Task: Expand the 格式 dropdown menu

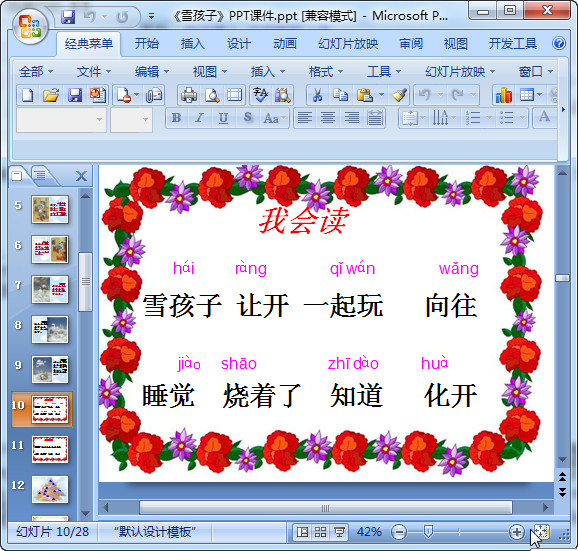Action: click(x=326, y=72)
